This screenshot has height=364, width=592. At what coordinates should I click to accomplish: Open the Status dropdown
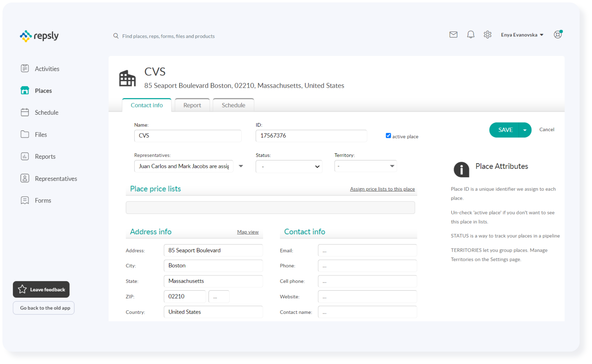tap(289, 166)
